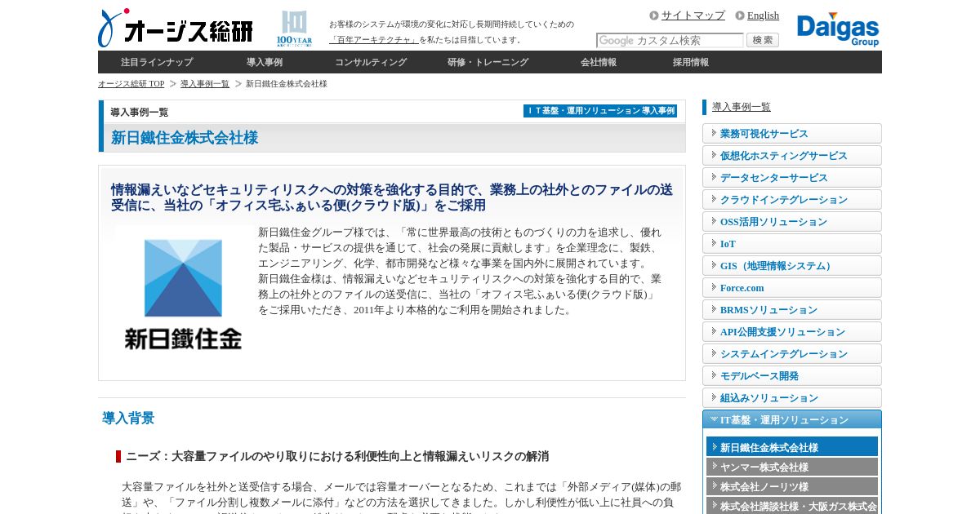Image resolution: width=980 pixels, height=514 pixels.
Task: Expand システムインテグレーション in the sidebar
Action: click(x=792, y=354)
